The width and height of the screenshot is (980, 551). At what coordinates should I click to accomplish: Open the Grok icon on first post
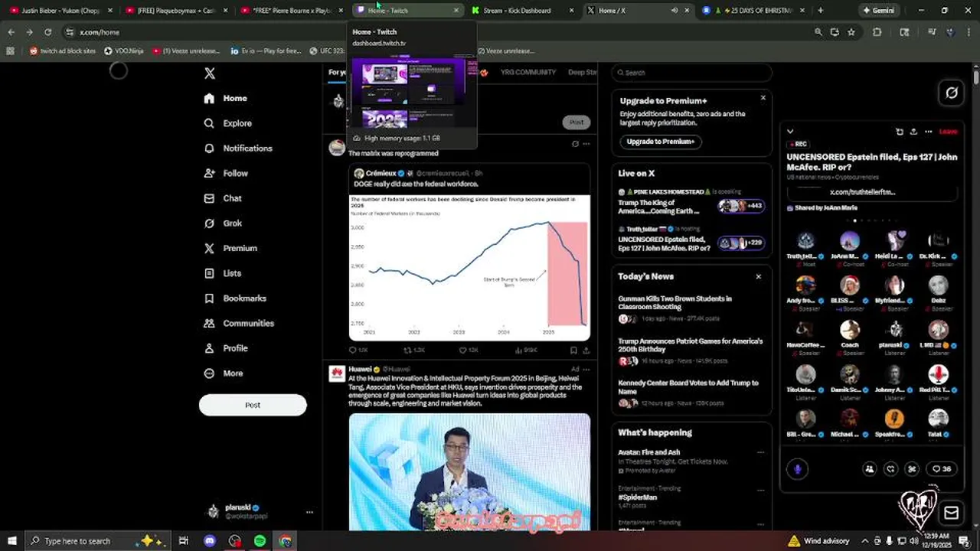(575, 144)
